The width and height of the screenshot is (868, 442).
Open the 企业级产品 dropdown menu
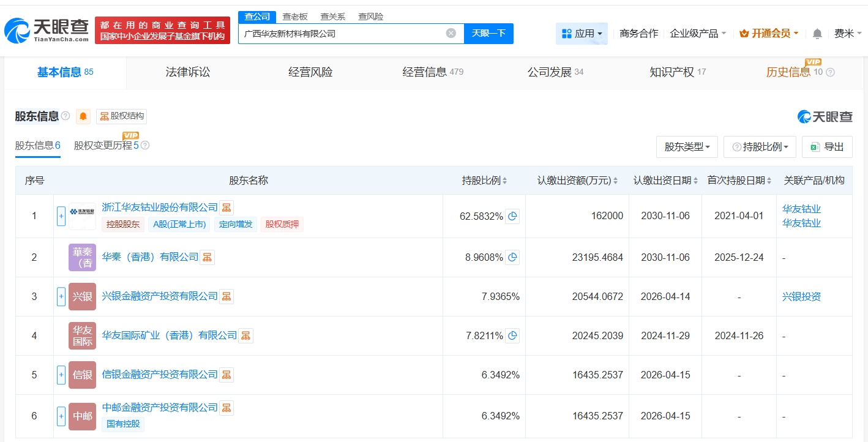(x=698, y=34)
